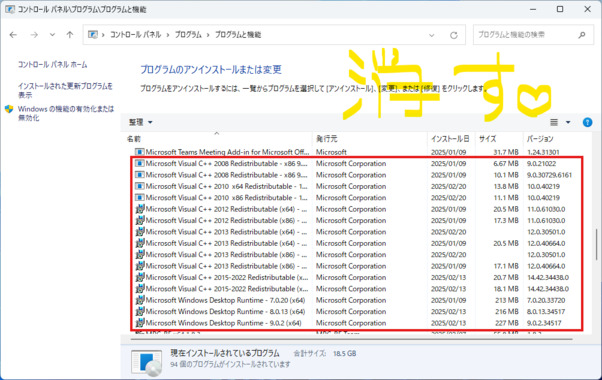
Task: Sort by インストール日 column header
Action: [451, 139]
